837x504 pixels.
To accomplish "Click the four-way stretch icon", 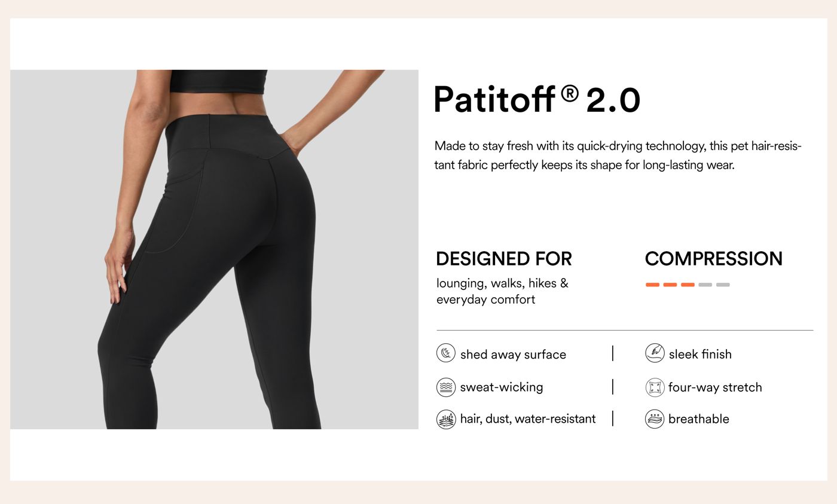I will coord(655,387).
